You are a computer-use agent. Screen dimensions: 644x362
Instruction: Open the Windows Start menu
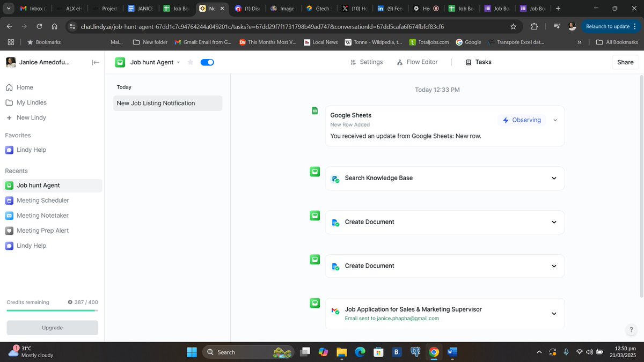(x=192, y=352)
